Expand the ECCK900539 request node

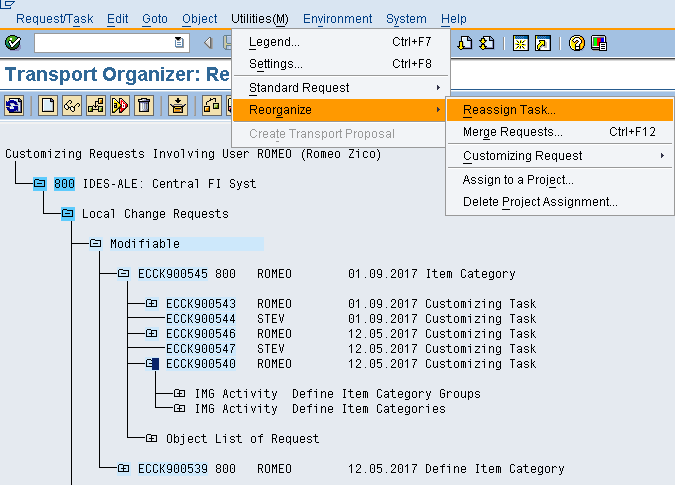pos(123,469)
